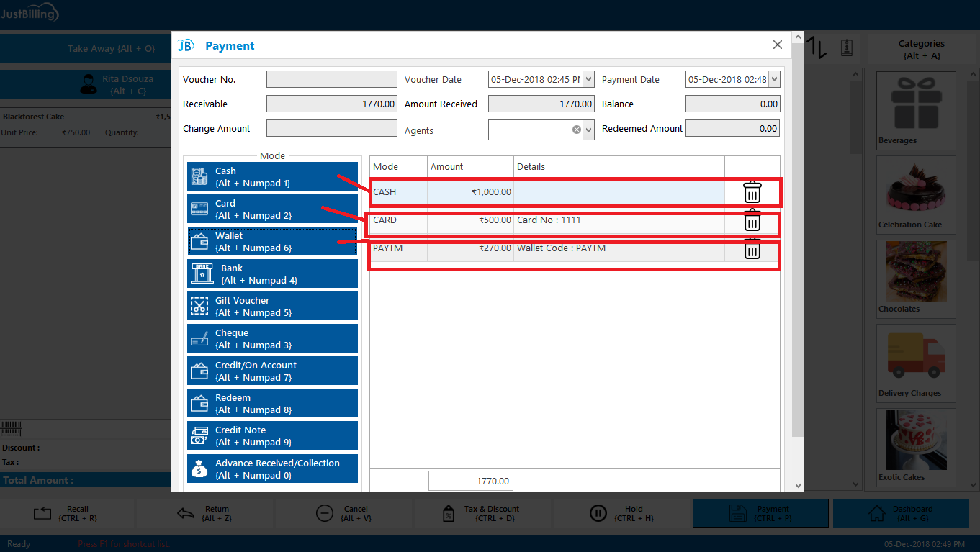This screenshot has width=980, height=552.
Task: Select Bank payment mode
Action: coord(272,274)
